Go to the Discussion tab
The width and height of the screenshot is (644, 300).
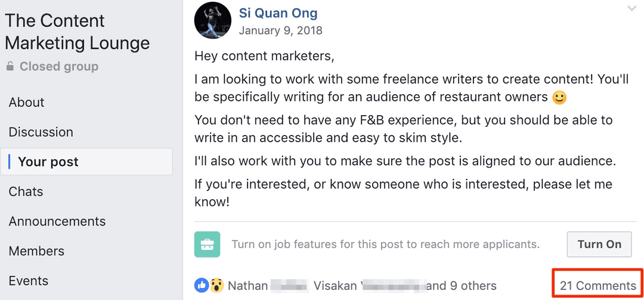pyautogui.click(x=41, y=132)
